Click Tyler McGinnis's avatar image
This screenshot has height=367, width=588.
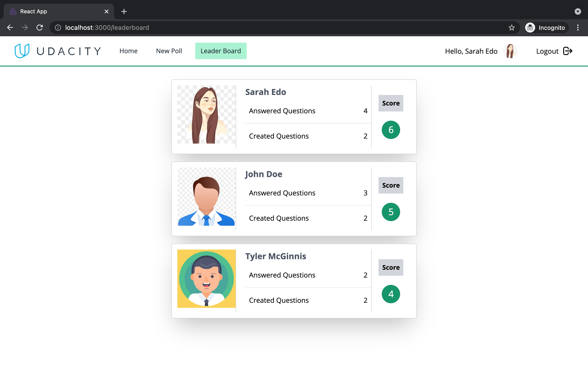click(206, 279)
